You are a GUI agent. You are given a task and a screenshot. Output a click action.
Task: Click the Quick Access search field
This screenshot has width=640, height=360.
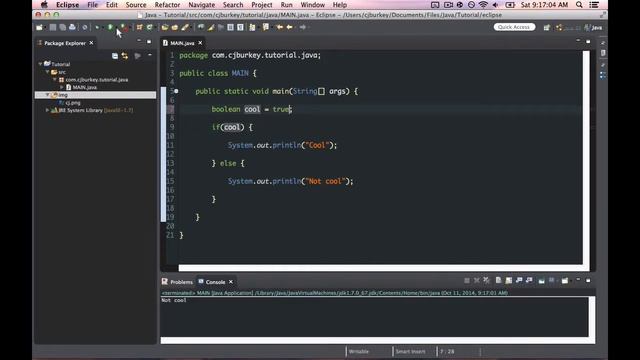[x=514, y=27]
